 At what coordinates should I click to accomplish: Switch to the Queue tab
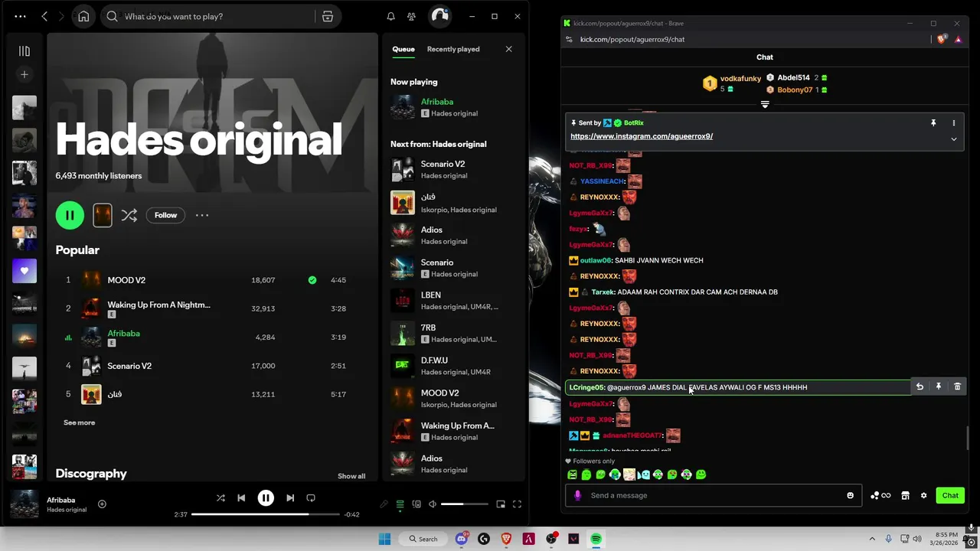(x=403, y=49)
